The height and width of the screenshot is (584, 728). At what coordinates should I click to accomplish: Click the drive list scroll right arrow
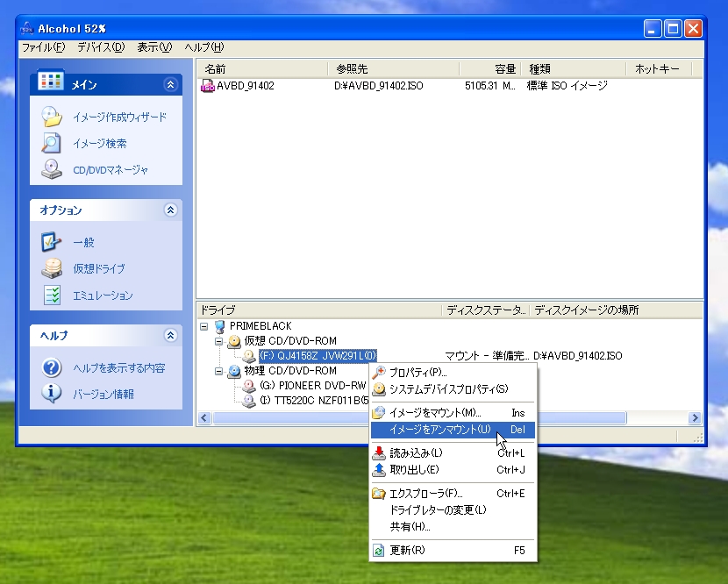tap(695, 417)
